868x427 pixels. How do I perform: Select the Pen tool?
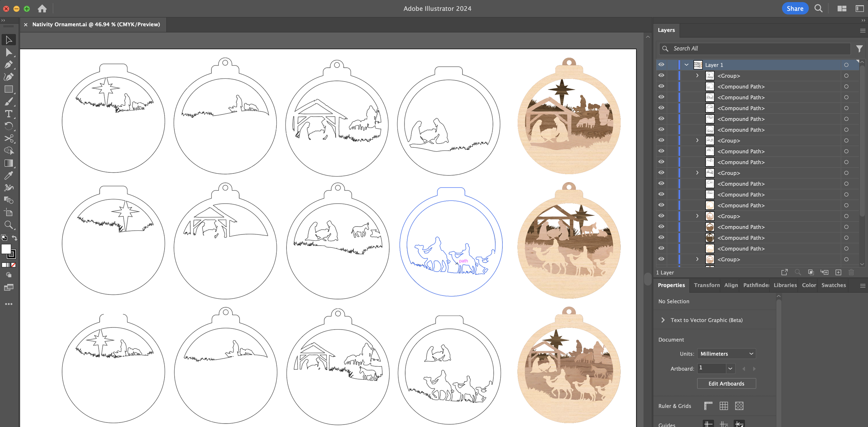pos(9,65)
